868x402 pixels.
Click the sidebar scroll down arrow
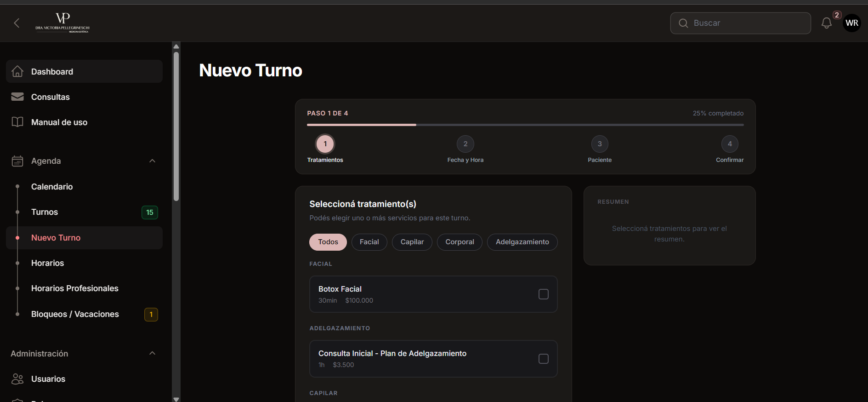click(176, 399)
